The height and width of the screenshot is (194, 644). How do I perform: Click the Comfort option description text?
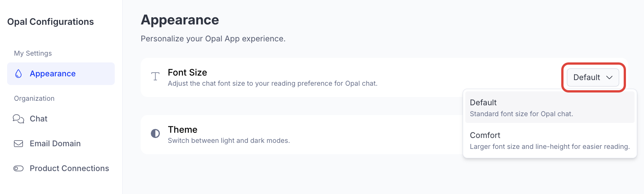click(x=550, y=147)
